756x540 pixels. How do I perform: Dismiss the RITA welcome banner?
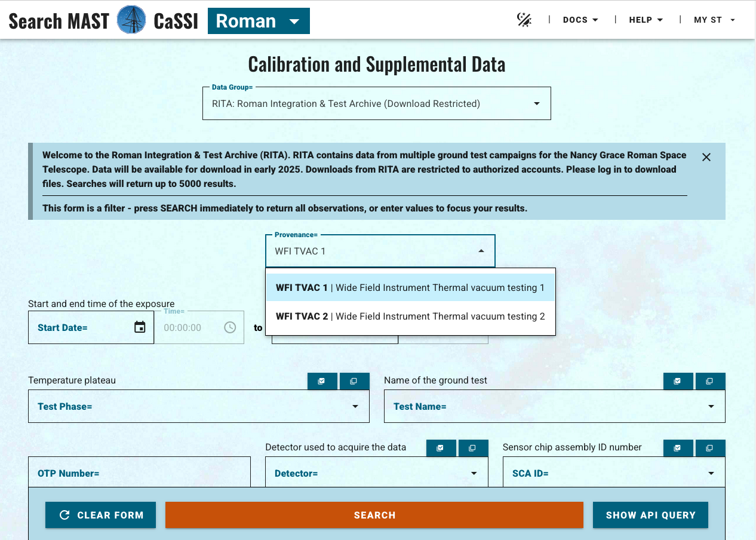(706, 157)
